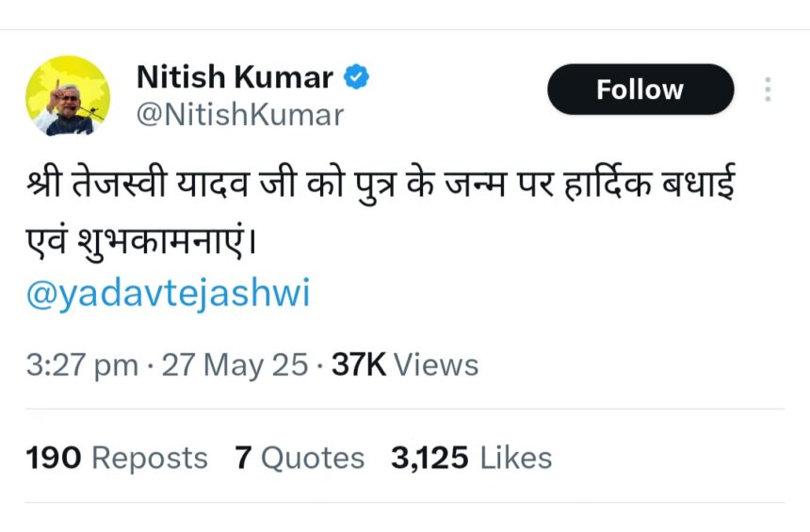The width and height of the screenshot is (810, 532).
Task: Open Nitish Kumar's round profile picture
Action: tap(68, 96)
